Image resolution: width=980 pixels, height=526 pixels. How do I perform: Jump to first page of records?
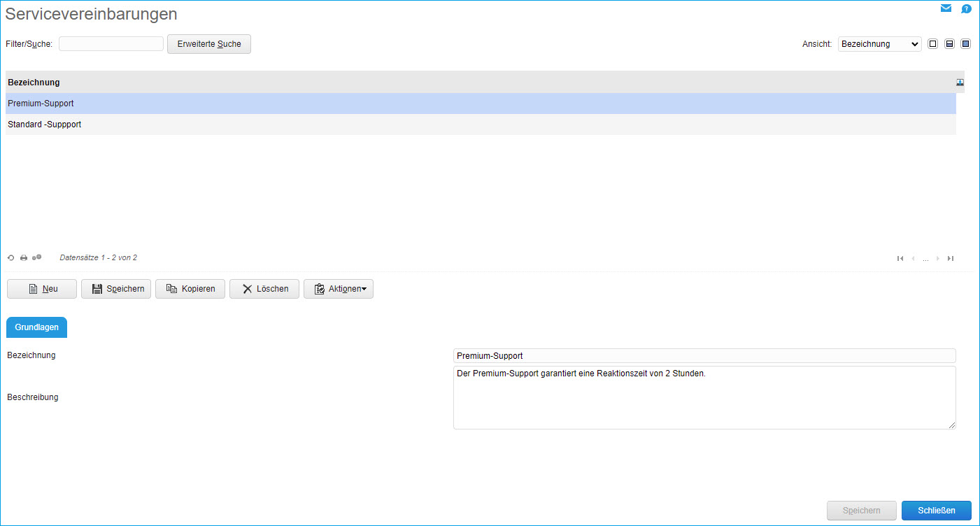click(900, 258)
